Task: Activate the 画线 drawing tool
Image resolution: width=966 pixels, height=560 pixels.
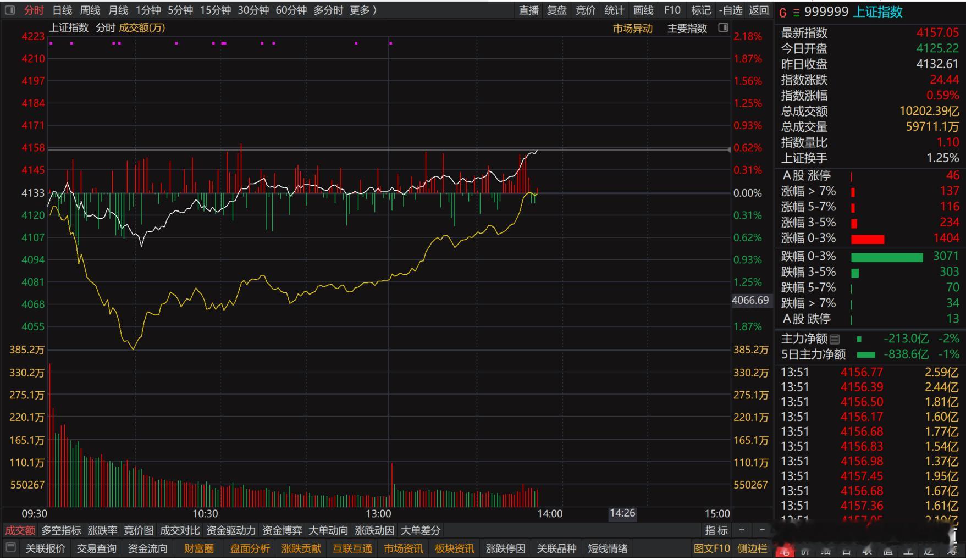Action: coord(643,10)
